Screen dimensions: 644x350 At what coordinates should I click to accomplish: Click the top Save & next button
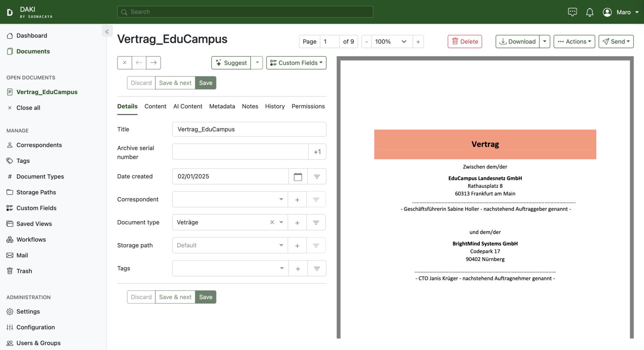(175, 83)
